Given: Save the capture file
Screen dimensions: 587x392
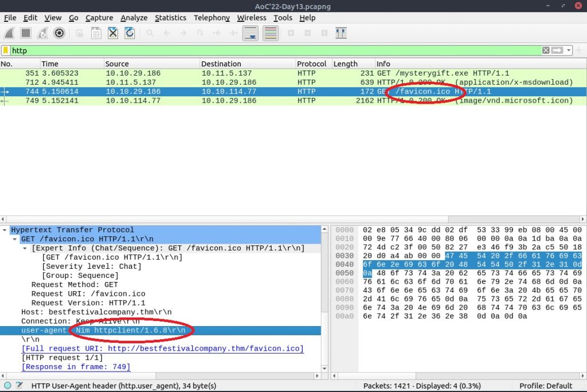Looking at the screenshot, I should [96, 33].
